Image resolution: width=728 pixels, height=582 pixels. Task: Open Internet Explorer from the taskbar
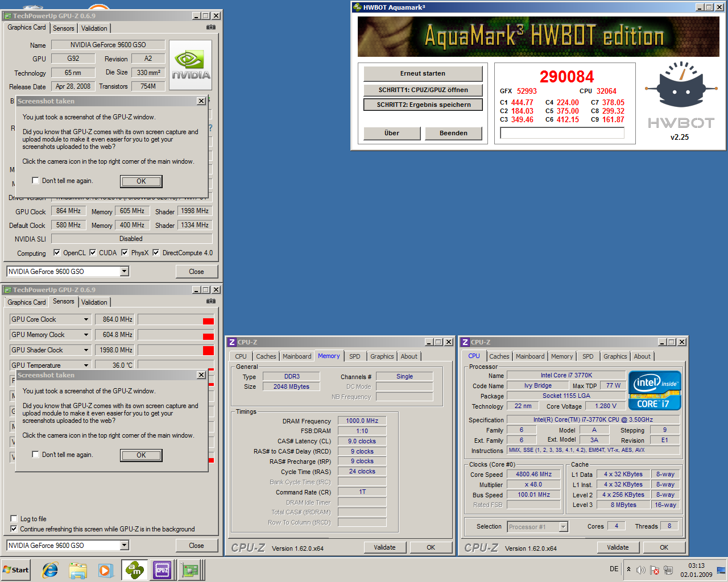50,570
